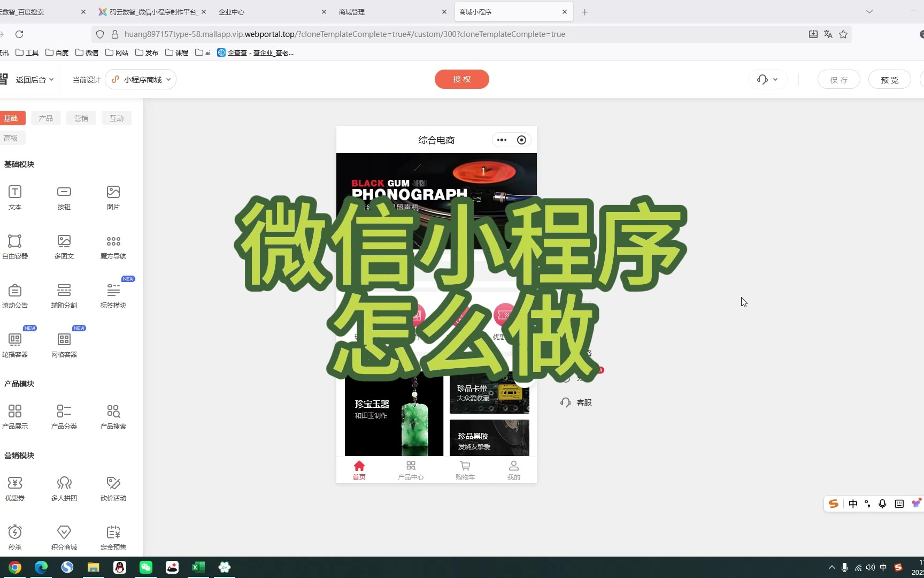
Task: Launch Excel from the taskbar
Action: click(198, 567)
